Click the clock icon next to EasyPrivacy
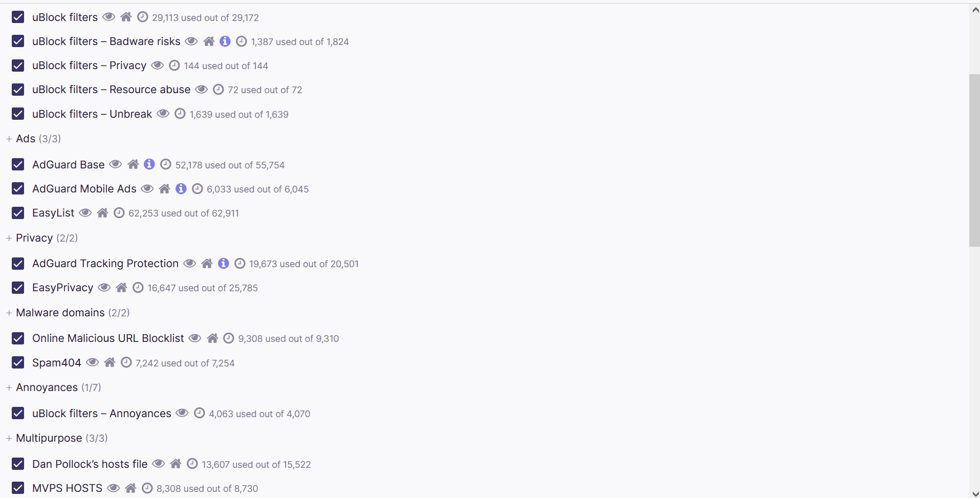This screenshot has width=980, height=498. [x=138, y=287]
